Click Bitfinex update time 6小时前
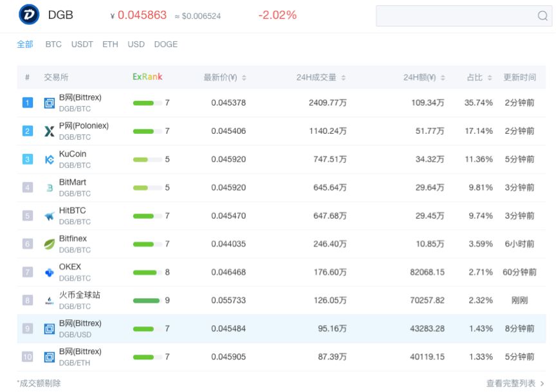Viewport: 556px width, 392px height. tap(519, 244)
